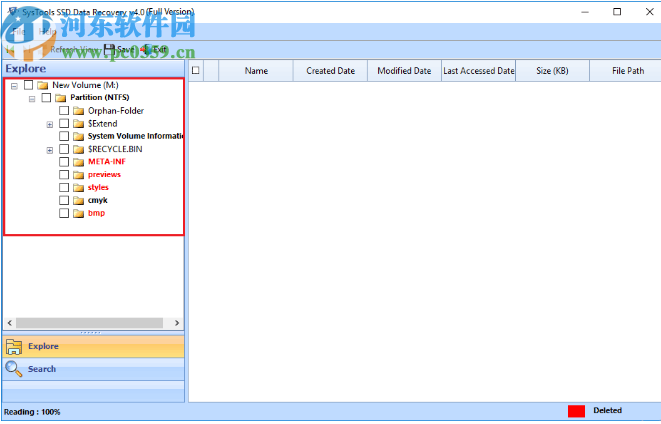Screen dimensions: 661x424
Task: Click the styles folder icon
Action: (78, 188)
